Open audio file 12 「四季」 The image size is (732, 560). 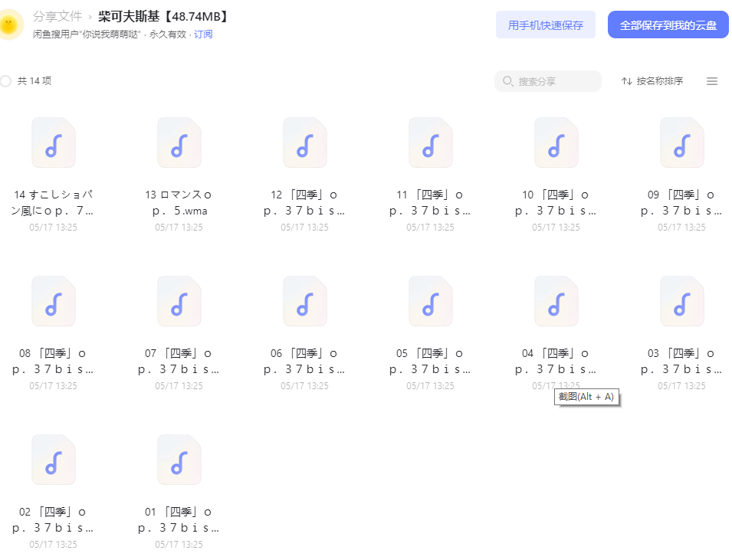(x=305, y=142)
